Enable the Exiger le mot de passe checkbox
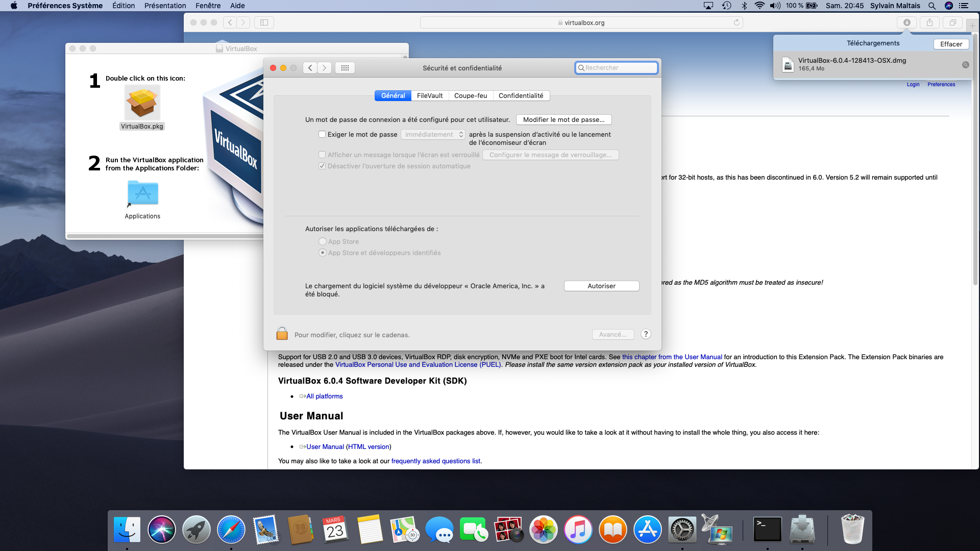The width and height of the screenshot is (980, 551). pyautogui.click(x=322, y=134)
